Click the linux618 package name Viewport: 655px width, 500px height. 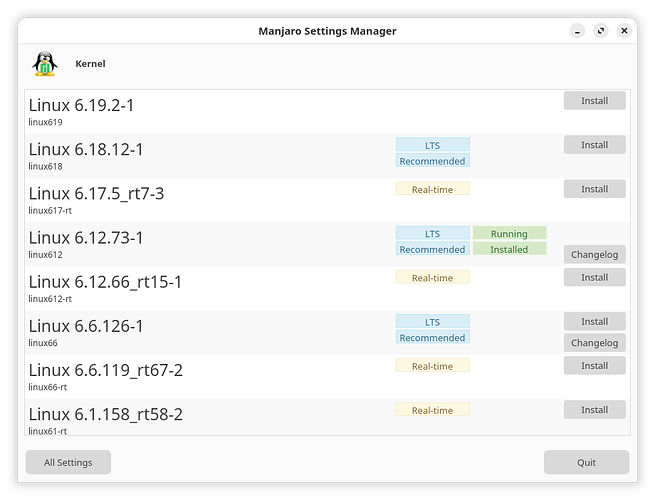pyautogui.click(x=46, y=167)
